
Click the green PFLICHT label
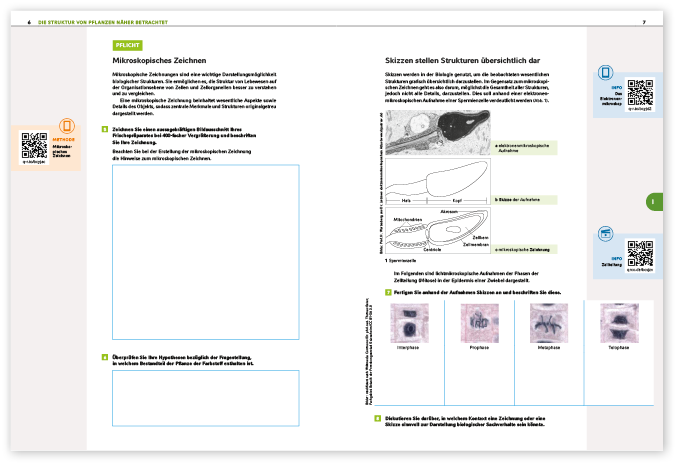[127, 45]
